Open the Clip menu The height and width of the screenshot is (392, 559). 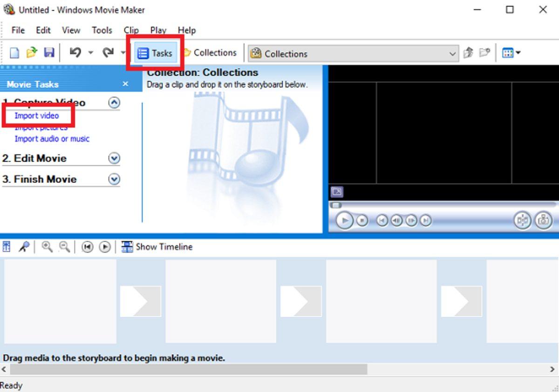coord(131,30)
